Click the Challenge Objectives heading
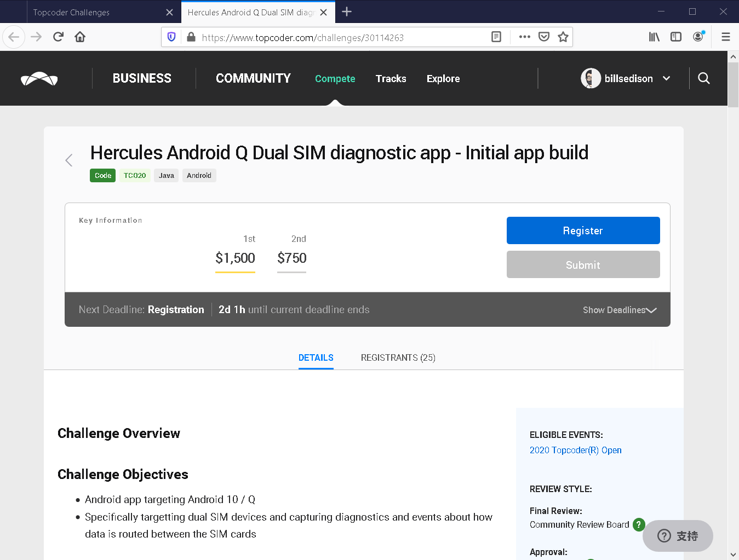This screenshot has height=560, width=739. point(123,474)
